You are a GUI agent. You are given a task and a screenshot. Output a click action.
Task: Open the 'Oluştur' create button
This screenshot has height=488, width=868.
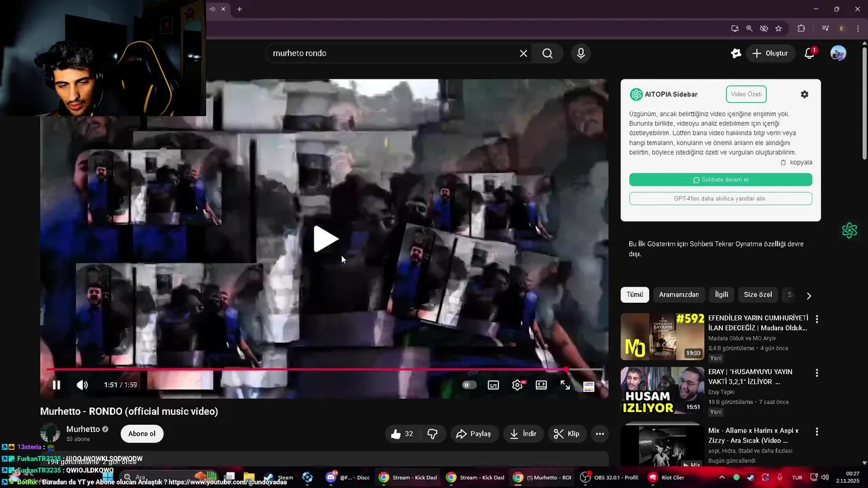[x=770, y=54]
